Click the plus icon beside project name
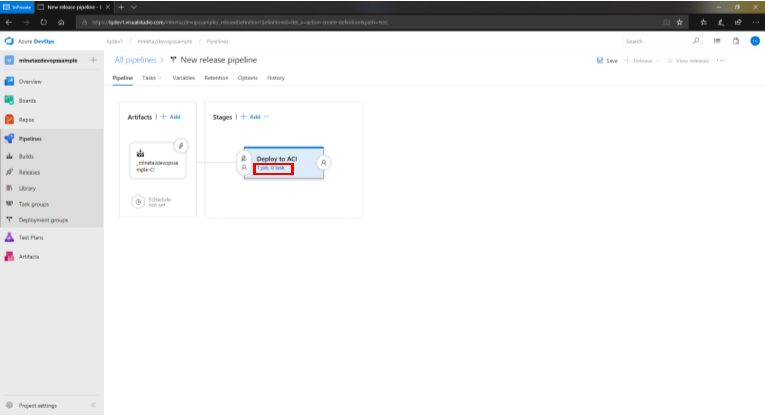Viewport: 765px width, 416px height. coord(93,61)
